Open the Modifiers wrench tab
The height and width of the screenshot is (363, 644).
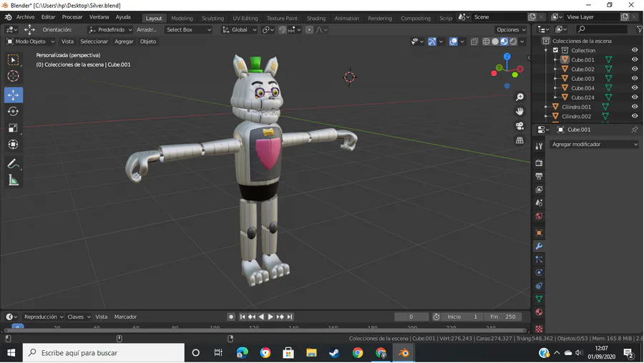[539, 246]
